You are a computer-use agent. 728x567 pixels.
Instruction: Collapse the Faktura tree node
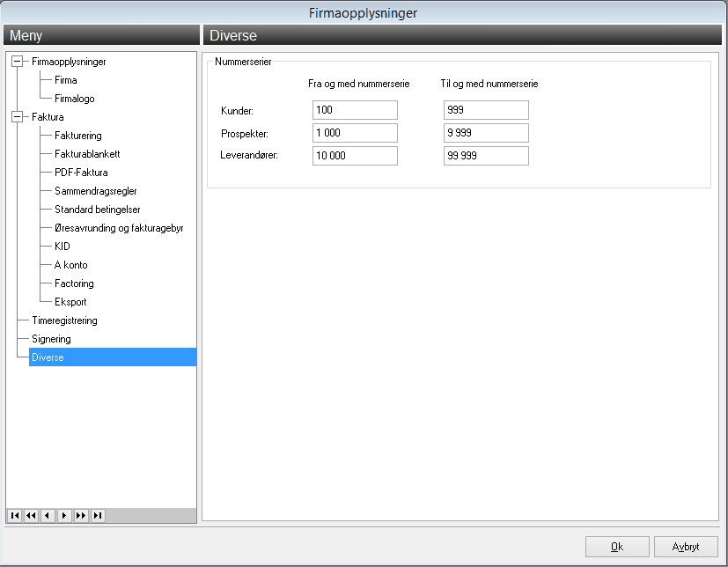click(x=18, y=116)
